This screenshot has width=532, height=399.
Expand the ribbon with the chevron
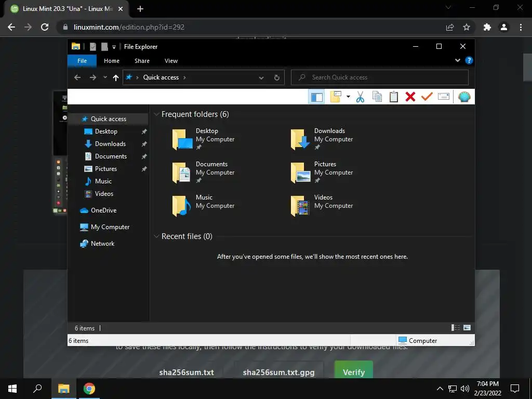(x=457, y=60)
